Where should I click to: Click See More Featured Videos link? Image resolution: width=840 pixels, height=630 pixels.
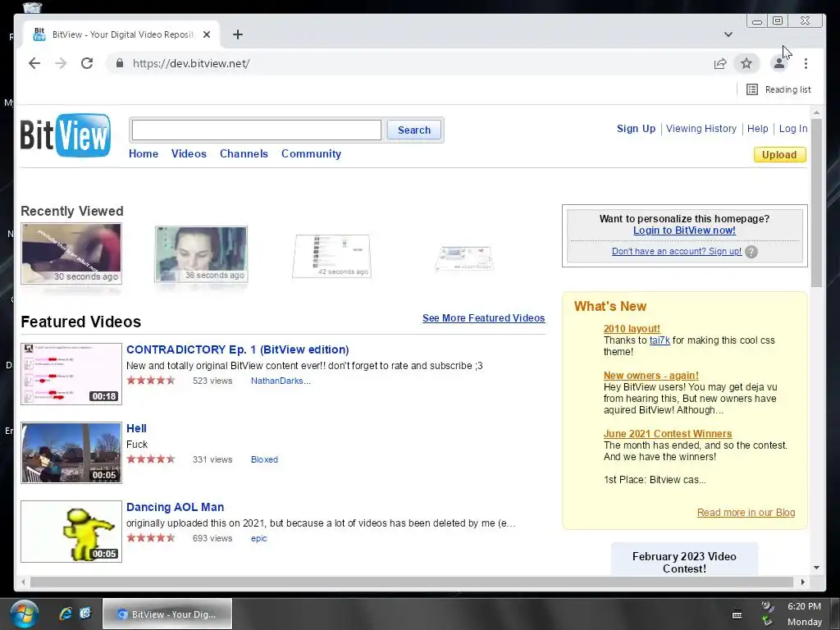click(x=484, y=318)
